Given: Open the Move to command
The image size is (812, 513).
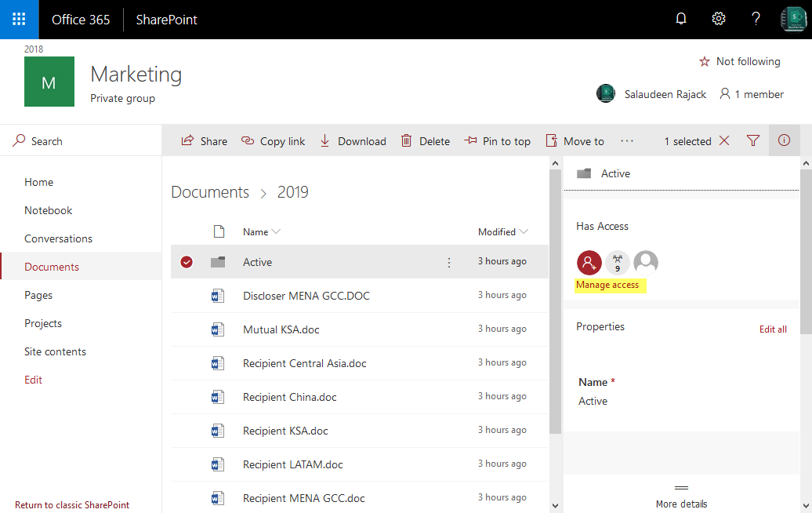Looking at the screenshot, I should click(x=575, y=140).
